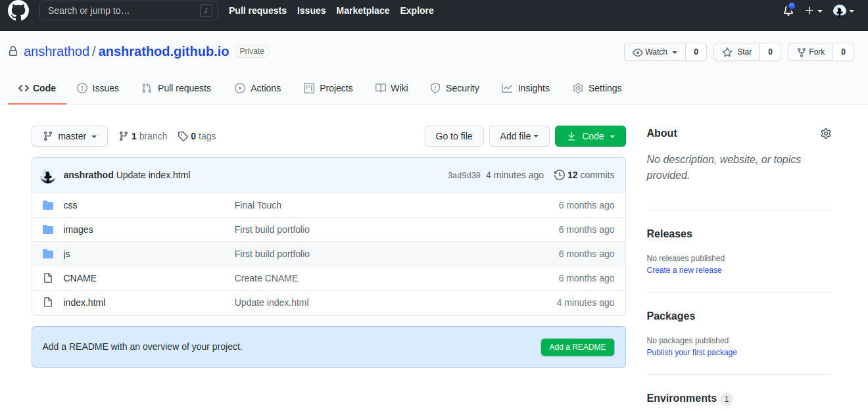Switch to the repository Pull requests tab
Viewport: 868px width, 411px height.
tap(176, 88)
